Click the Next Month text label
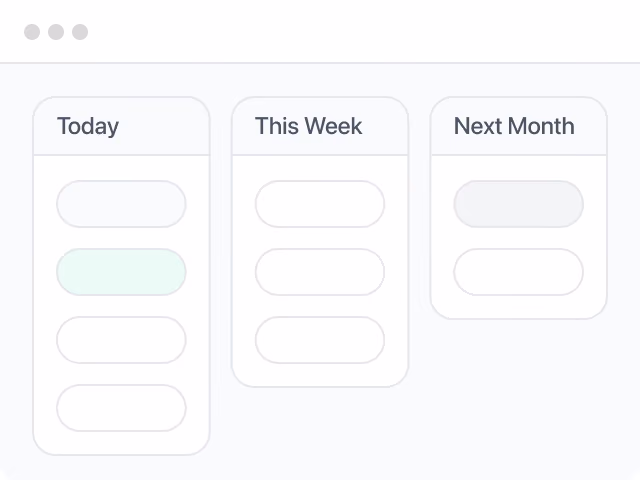Viewport: 640px width, 480px height. pos(514,126)
